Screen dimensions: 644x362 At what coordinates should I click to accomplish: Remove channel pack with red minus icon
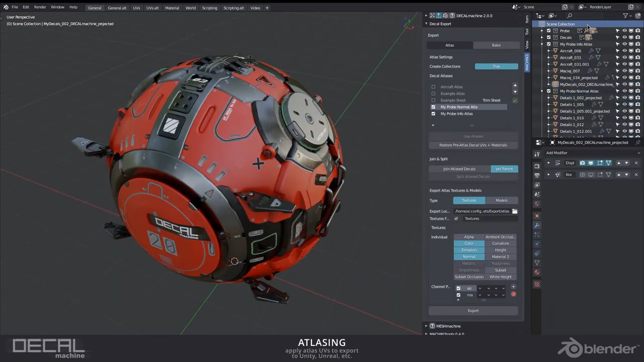513,294
